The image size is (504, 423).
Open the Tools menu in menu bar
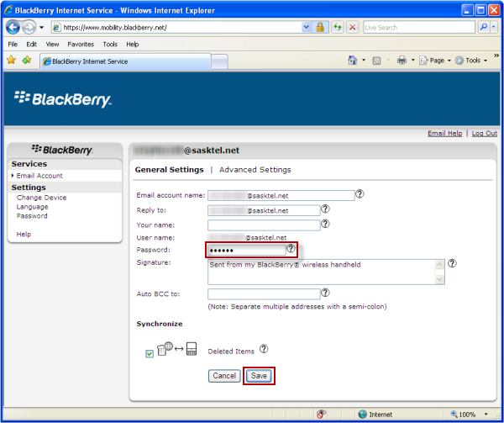click(110, 45)
